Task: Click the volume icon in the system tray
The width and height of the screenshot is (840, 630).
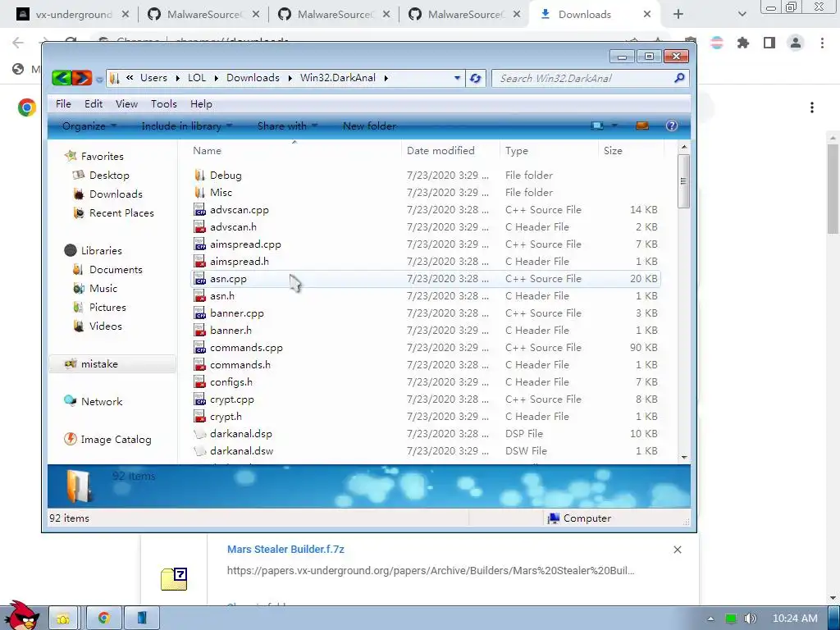Action: click(750, 619)
